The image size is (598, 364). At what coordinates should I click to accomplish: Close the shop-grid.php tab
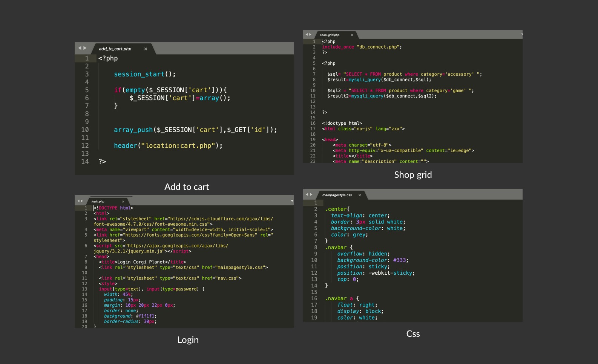point(352,35)
